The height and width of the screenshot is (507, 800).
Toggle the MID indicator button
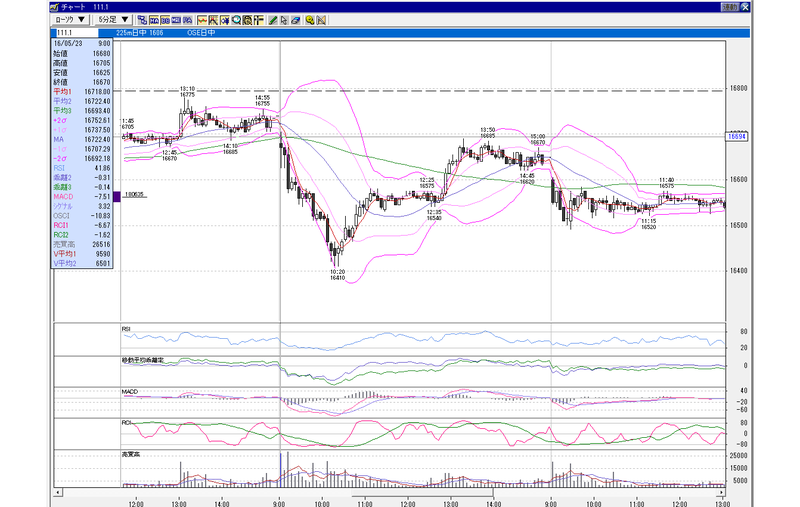(177, 20)
